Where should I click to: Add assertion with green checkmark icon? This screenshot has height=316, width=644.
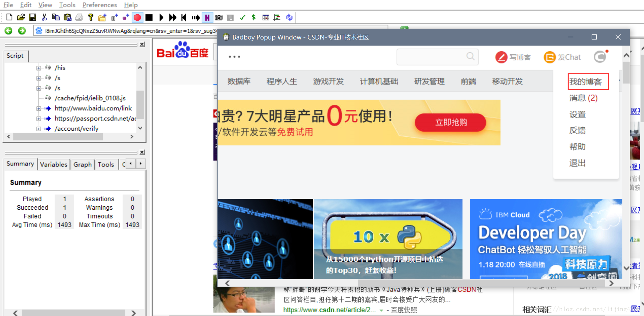coord(242,17)
